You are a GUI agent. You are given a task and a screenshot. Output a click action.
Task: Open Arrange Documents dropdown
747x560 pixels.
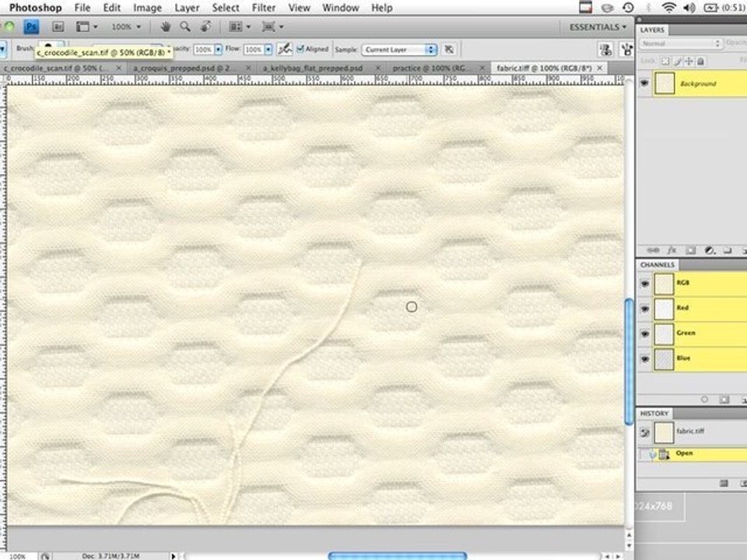(240, 26)
